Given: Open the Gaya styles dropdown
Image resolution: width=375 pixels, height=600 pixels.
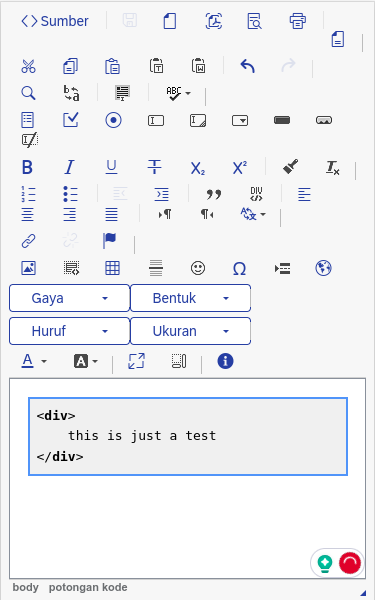Looking at the screenshot, I should [69, 298].
